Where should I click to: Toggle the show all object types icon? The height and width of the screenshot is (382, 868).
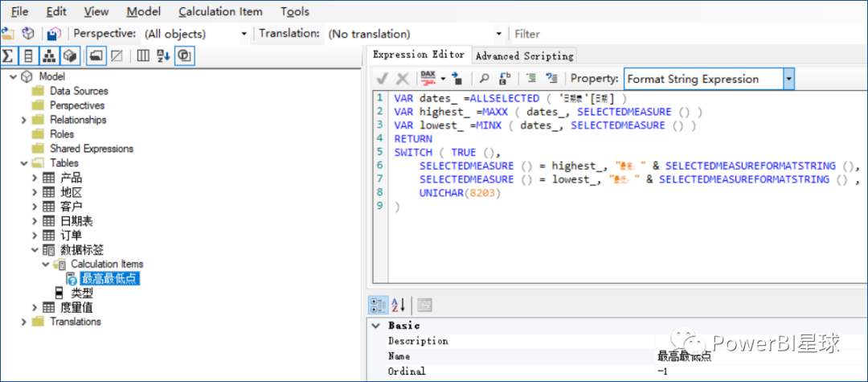coord(184,56)
